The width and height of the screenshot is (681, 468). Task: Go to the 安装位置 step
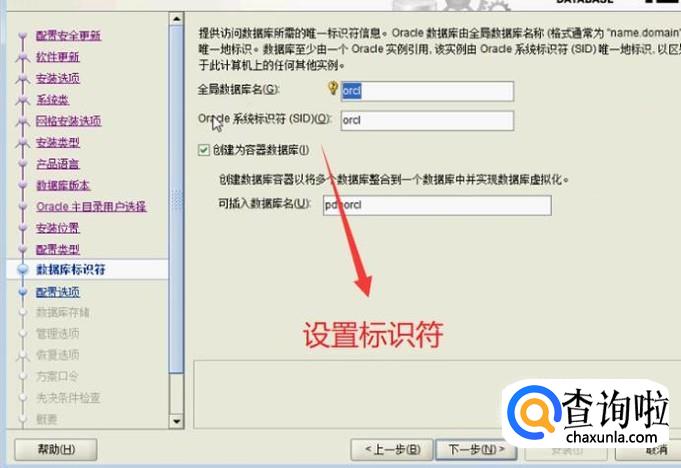[x=57, y=228]
